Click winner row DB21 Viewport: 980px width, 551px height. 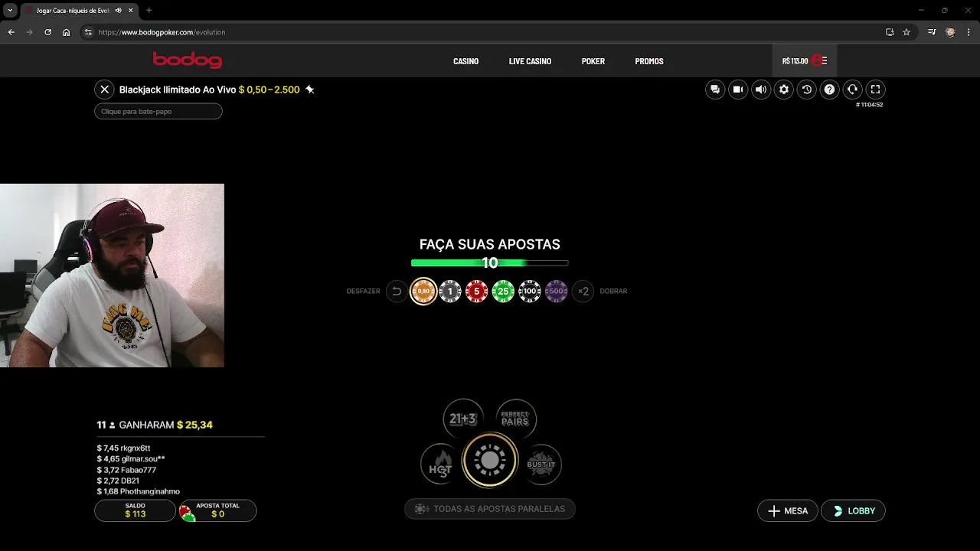coord(118,481)
